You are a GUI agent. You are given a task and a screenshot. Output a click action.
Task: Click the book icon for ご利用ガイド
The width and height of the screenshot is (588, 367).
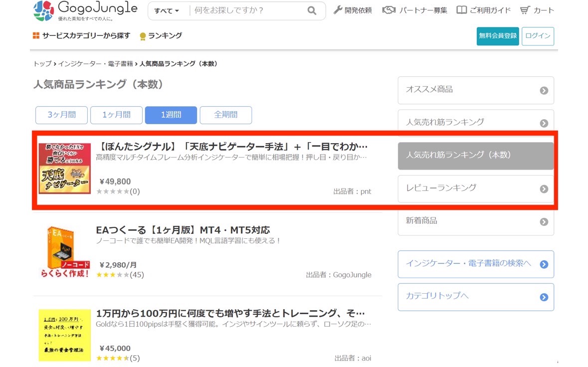coord(461,10)
